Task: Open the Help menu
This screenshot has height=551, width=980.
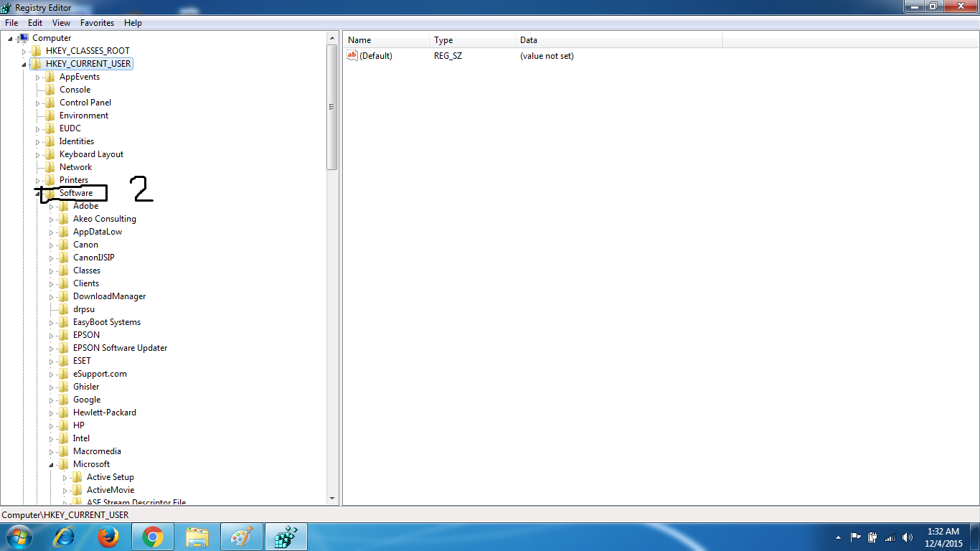Action: tap(133, 23)
